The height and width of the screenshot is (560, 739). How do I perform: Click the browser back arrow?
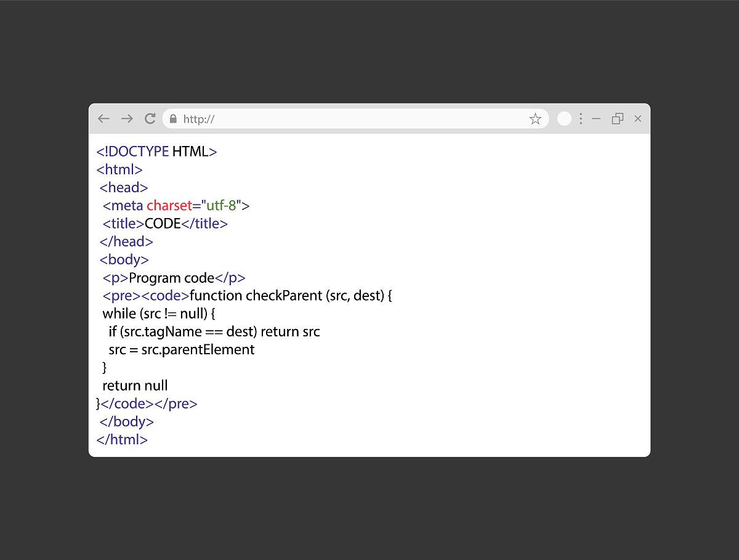coord(103,119)
